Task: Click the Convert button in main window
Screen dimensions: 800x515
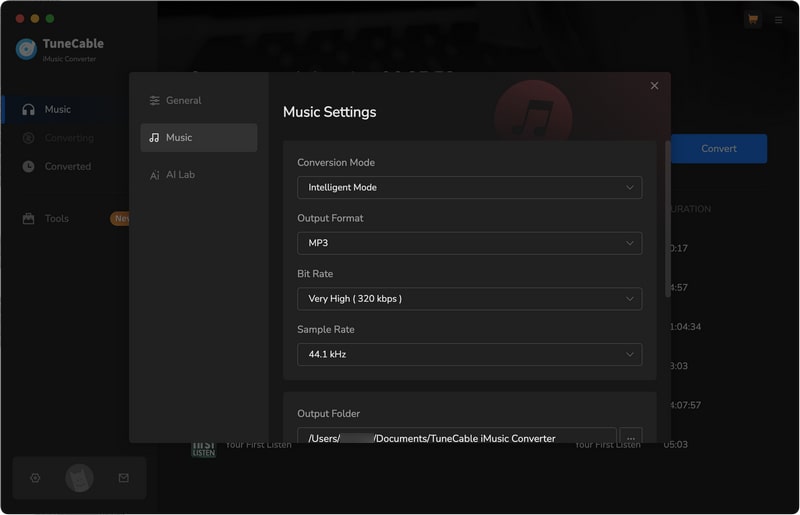Action: click(718, 149)
